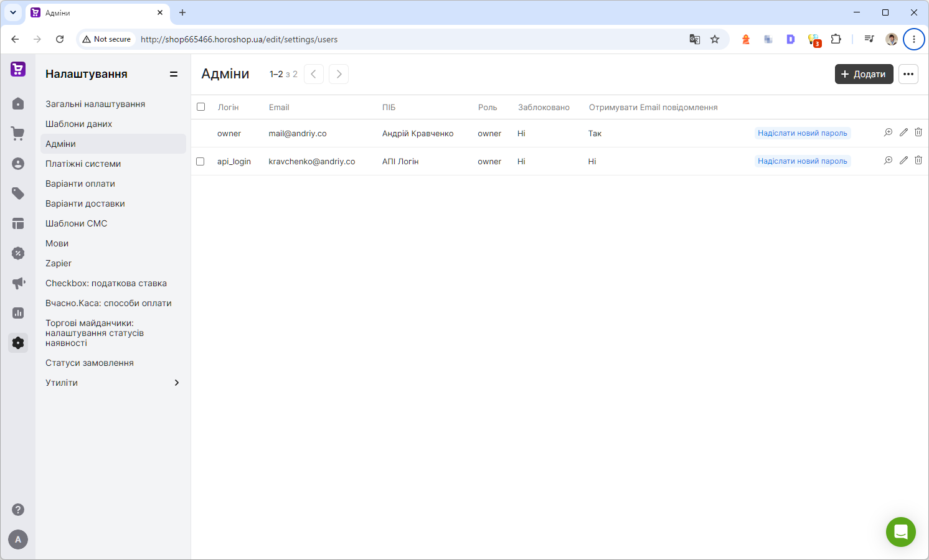Go back with the browser back arrow
929x560 pixels.
[x=15, y=39]
